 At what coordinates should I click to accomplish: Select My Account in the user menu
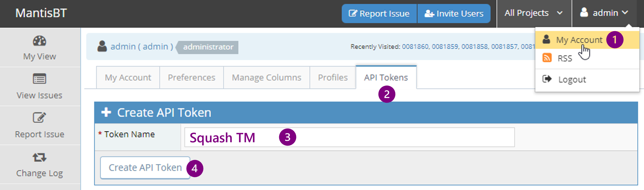point(579,40)
